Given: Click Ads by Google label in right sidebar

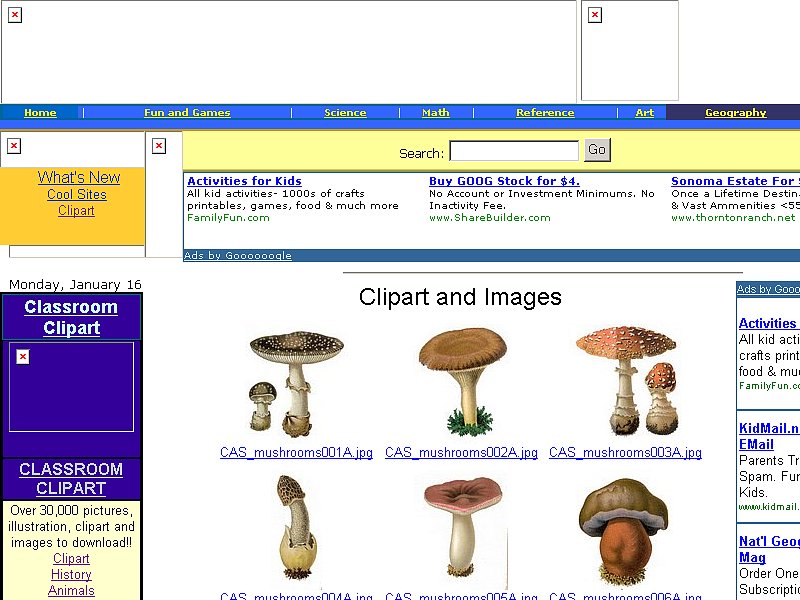Looking at the screenshot, I should 768,289.
